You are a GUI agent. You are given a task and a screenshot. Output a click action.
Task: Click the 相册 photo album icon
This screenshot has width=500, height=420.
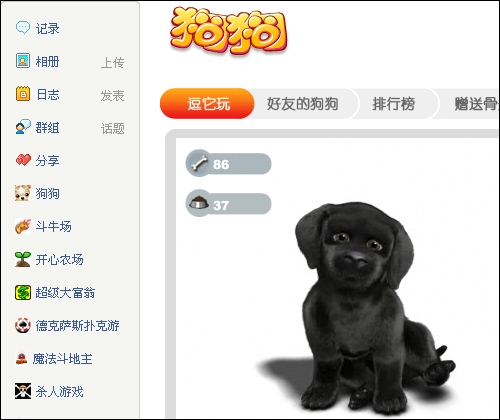click(x=23, y=61)
